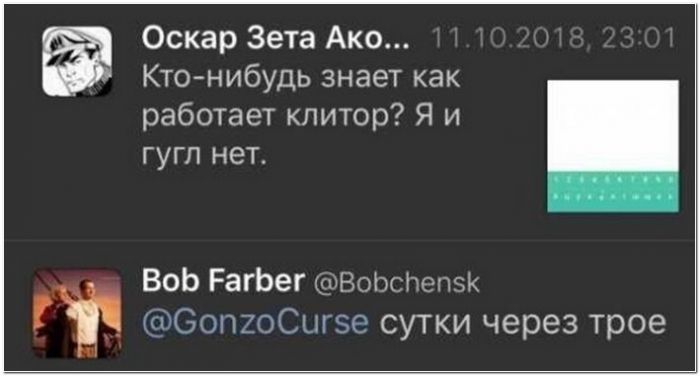Tap the words гугл нет.

204,155
